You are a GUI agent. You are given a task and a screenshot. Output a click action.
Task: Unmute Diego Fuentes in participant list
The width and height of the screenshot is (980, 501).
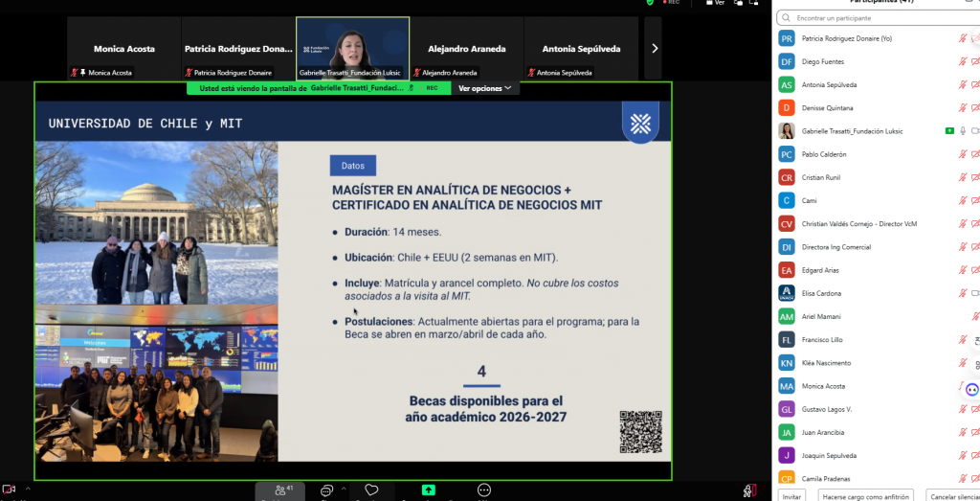tap(963, 61)
